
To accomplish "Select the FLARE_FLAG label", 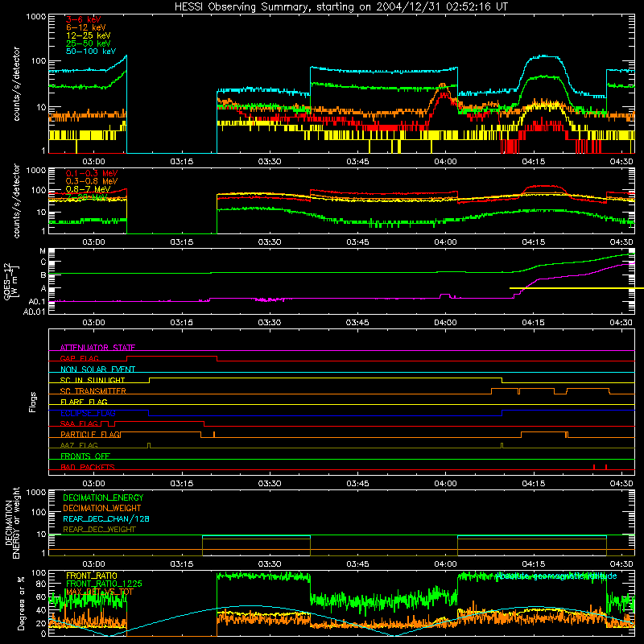I will pos(84,402).
